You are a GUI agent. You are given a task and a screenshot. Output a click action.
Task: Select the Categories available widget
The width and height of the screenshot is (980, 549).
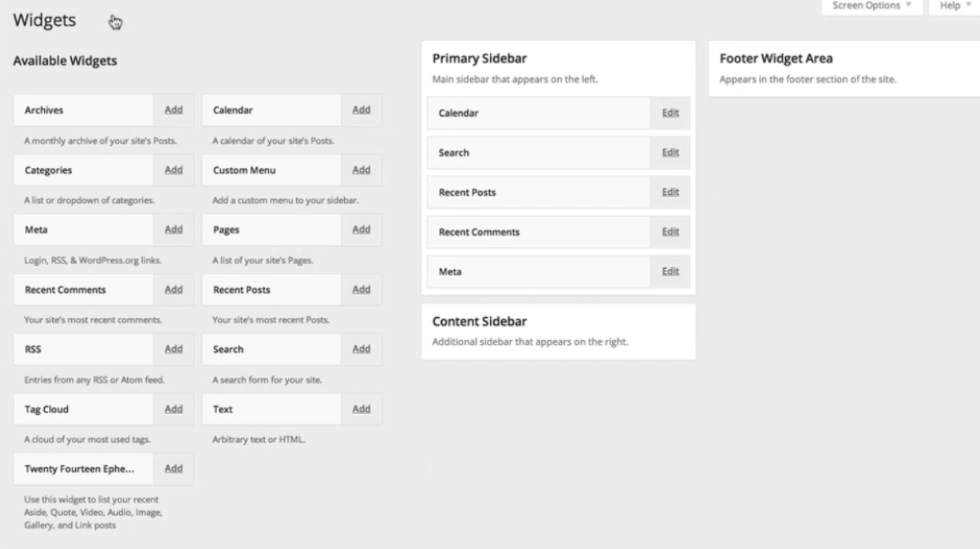pyautogui.click(x=84, y=170)
